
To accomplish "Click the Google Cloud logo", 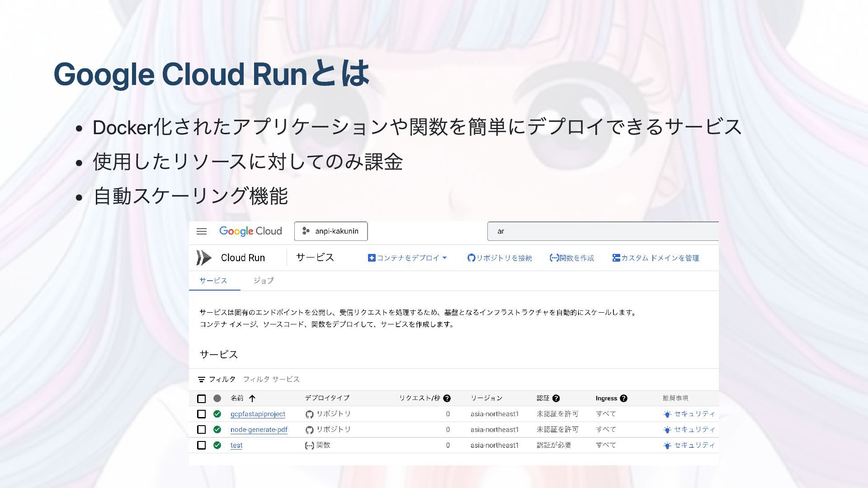I will point(250,231).
